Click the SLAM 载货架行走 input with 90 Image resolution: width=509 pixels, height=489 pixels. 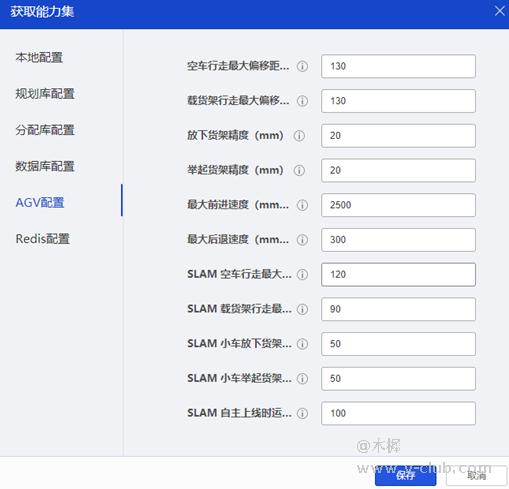pos(398,309)
